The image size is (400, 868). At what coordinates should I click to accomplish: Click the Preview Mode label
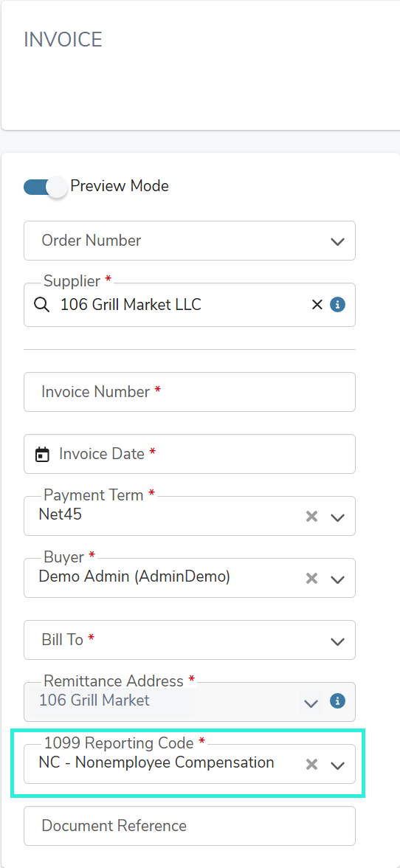[x=120, y=186]
